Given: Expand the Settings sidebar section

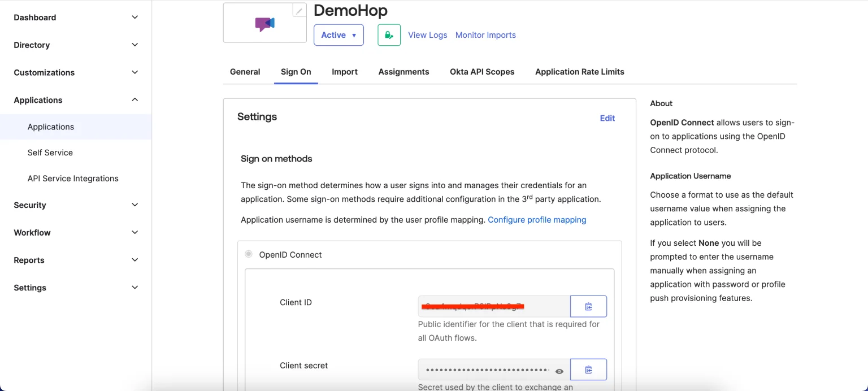Looking at the screenshot, I should coord(76,288).
